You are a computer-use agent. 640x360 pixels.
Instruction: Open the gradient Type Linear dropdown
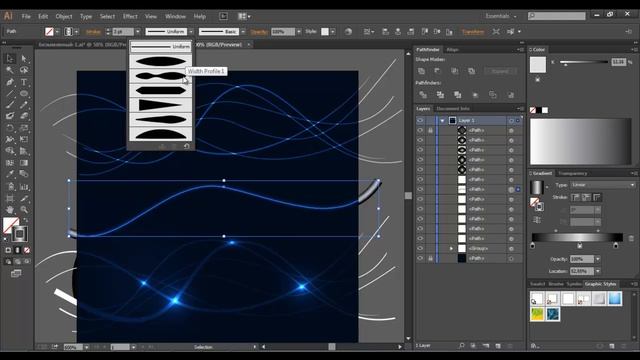pyautogui.click(x=603, y=185)
